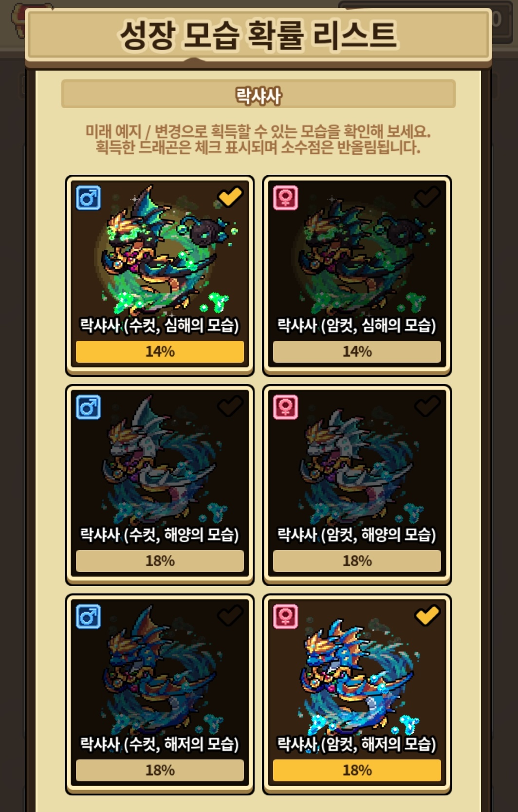This screenshot has height=812, width=518.
Task: Click the gold checkmark on 수컷 심해의 모습
Action: (x=230, y=197)
